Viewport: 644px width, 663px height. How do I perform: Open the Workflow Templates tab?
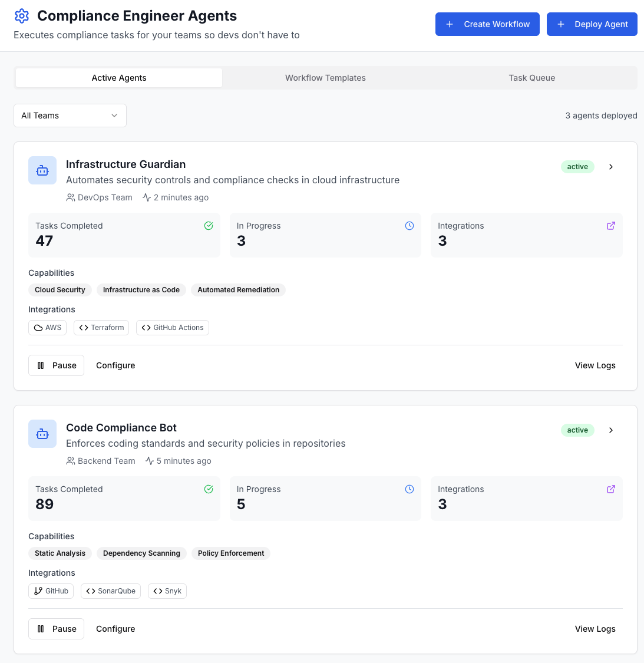click(x=325, y=78)
